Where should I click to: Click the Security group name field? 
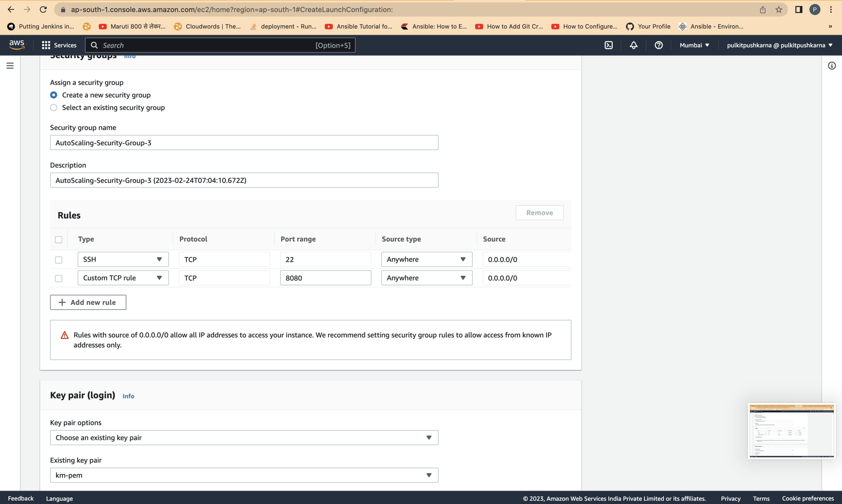pyautogui.click(x=244, y=143)
